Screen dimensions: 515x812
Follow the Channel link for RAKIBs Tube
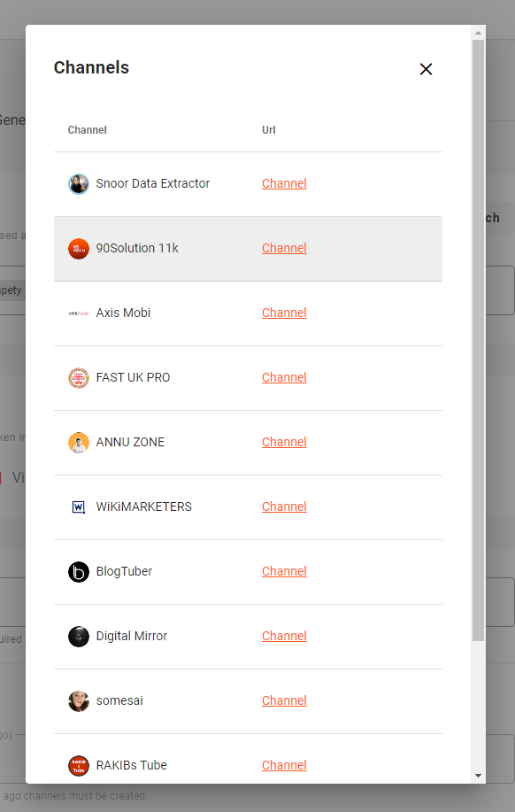pyautogui.click(x=284, y=765)
